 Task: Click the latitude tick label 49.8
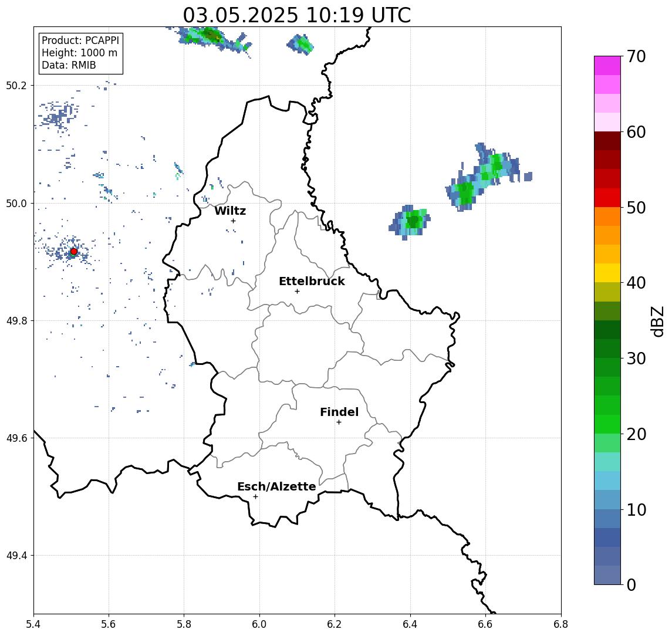tap(16, 320)
